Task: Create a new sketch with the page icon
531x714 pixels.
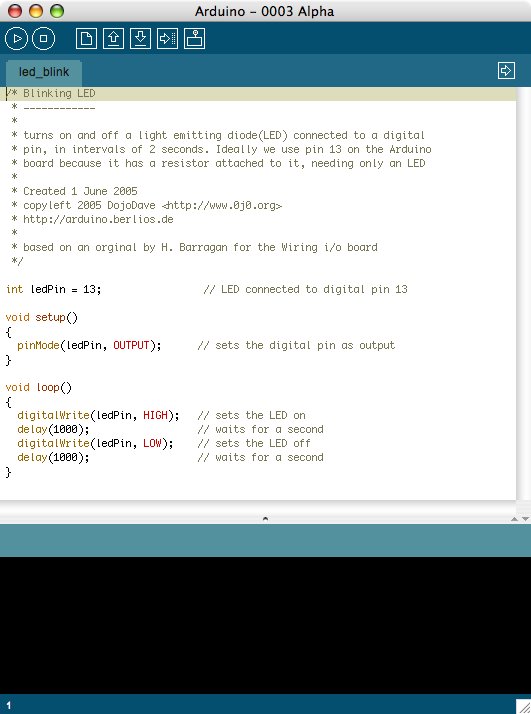Action: (x=86, y=39)
